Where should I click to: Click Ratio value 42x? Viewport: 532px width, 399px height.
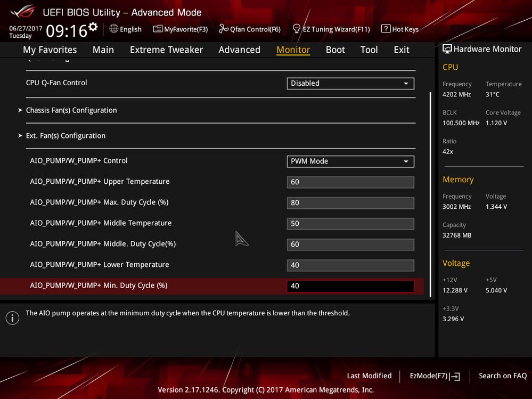(x=447, y=152)
